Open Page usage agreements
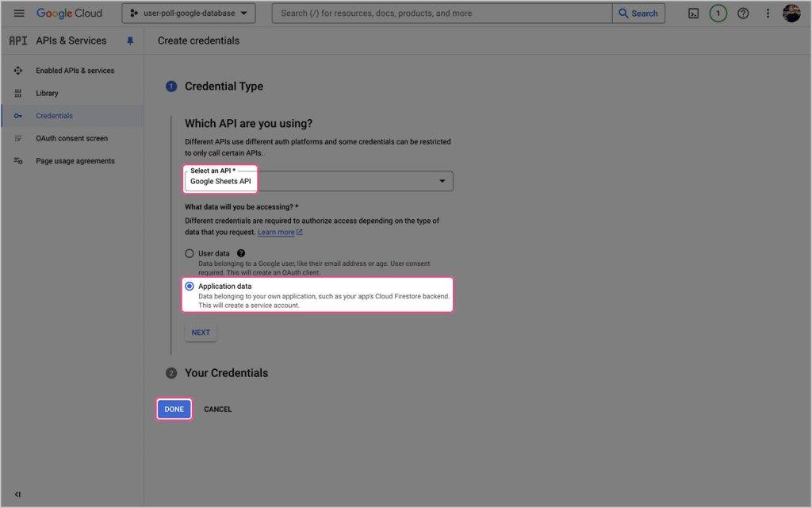The image size is (812, 508). 75,160
